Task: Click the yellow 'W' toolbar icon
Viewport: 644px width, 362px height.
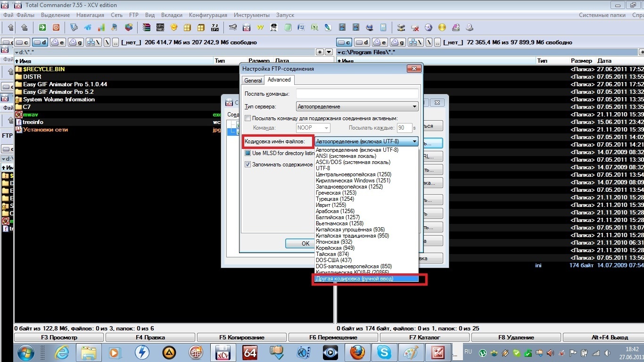Action: (260, 27)
